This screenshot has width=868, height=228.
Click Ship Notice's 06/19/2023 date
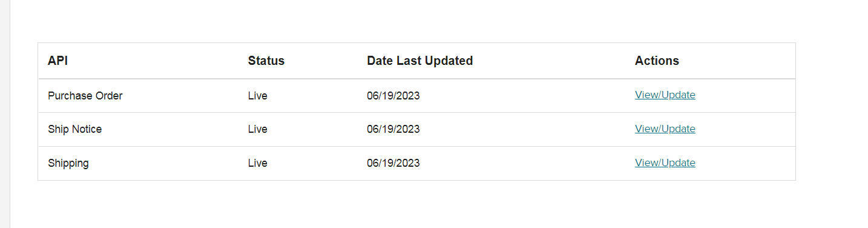tap(393, 129)
